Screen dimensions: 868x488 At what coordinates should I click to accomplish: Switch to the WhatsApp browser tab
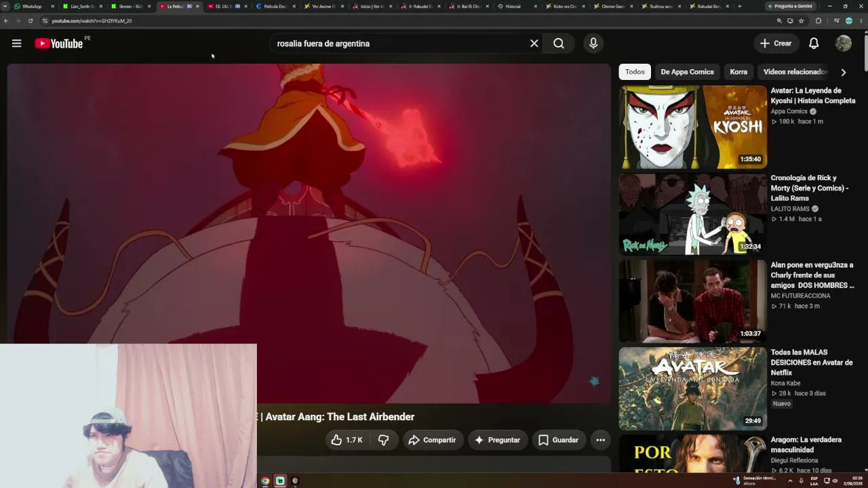tap(32, 6)
